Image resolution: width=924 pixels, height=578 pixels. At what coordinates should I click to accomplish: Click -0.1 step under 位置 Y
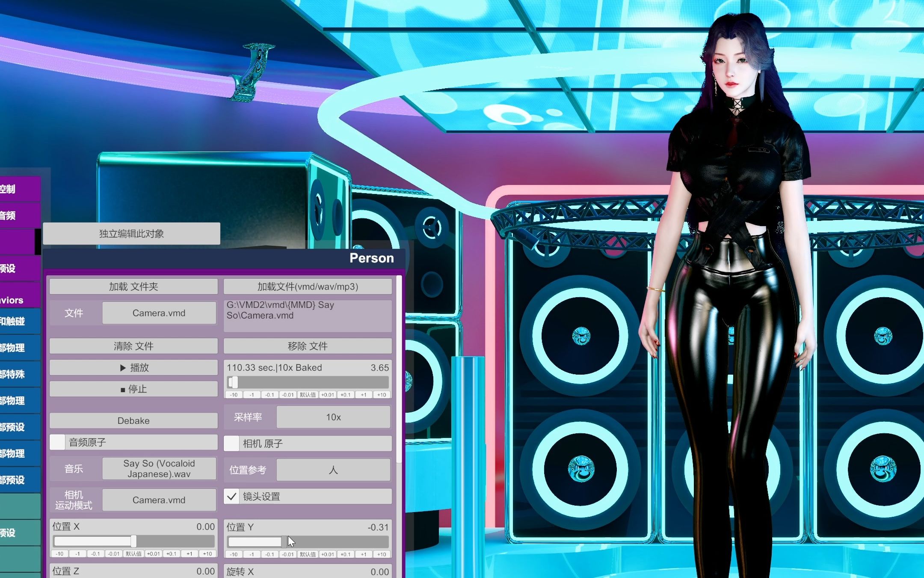coord(269,554)
